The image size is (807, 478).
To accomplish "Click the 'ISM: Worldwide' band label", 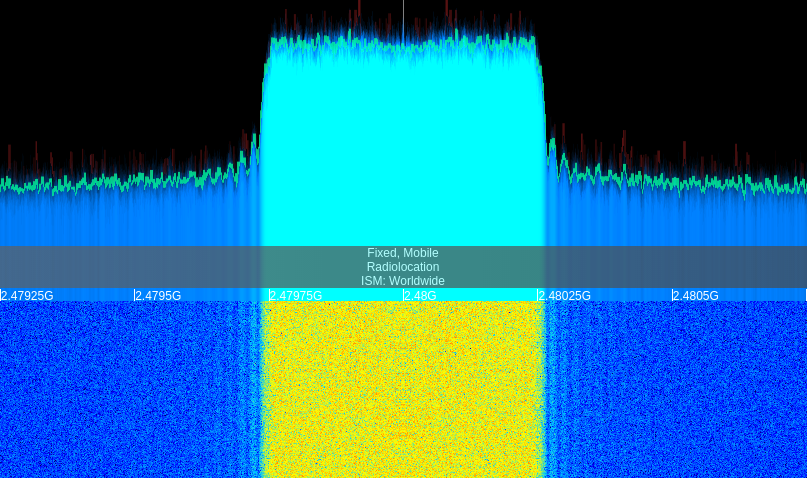I will [403, 280].
